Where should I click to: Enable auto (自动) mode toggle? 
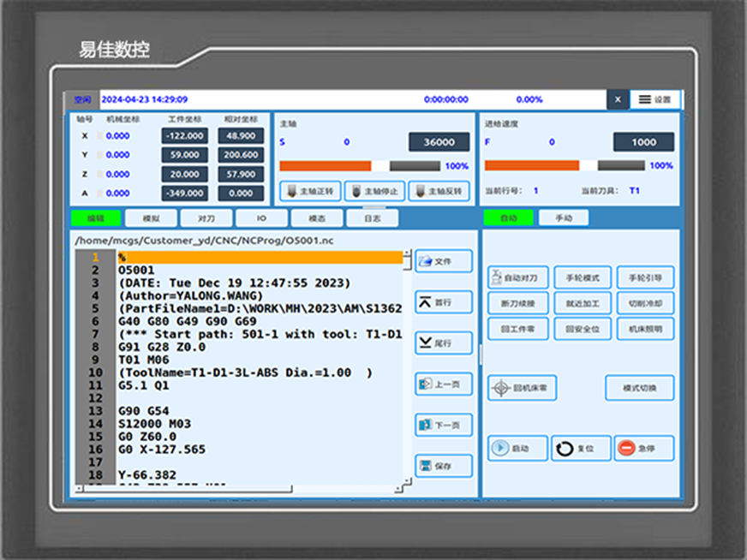coord(508,217)
